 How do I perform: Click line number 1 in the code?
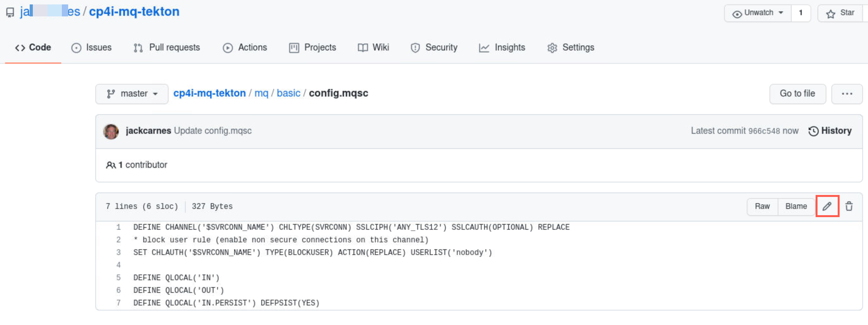coord(118,227)
